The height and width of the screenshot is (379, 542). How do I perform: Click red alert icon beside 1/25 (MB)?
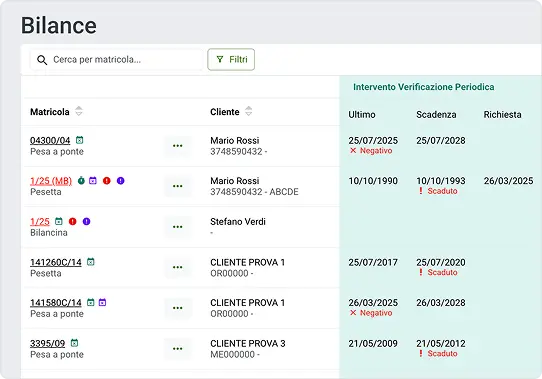(x=107, y=181)
